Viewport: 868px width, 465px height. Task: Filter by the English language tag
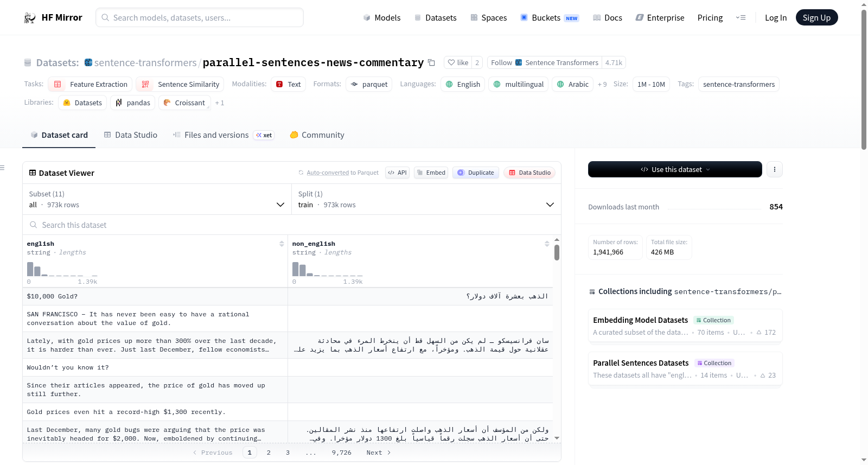[463, 84]
